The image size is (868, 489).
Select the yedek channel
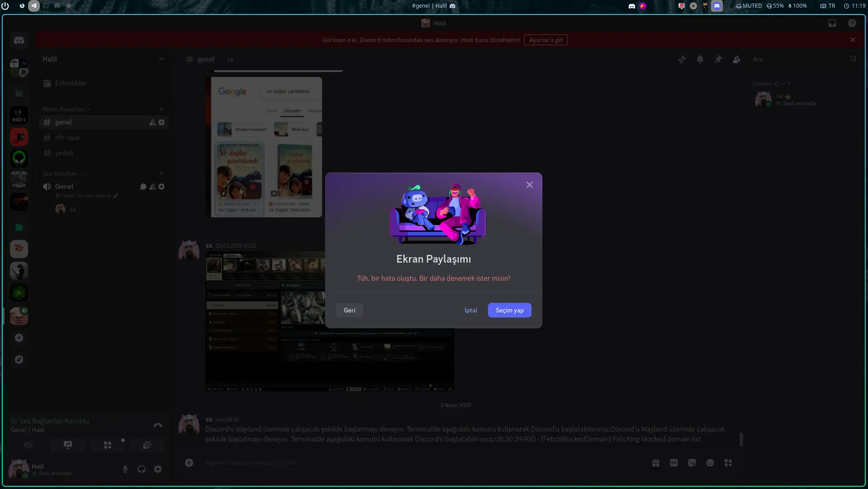click(104, 153)
